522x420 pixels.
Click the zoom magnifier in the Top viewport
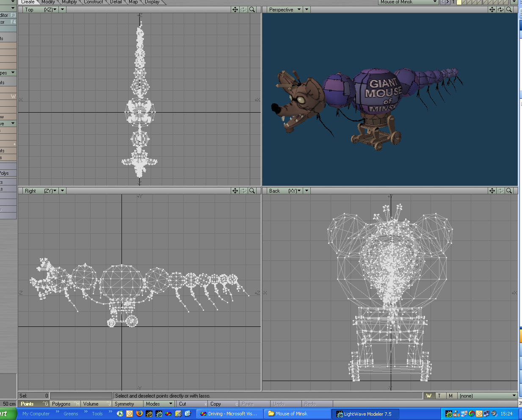pos(252,9)
